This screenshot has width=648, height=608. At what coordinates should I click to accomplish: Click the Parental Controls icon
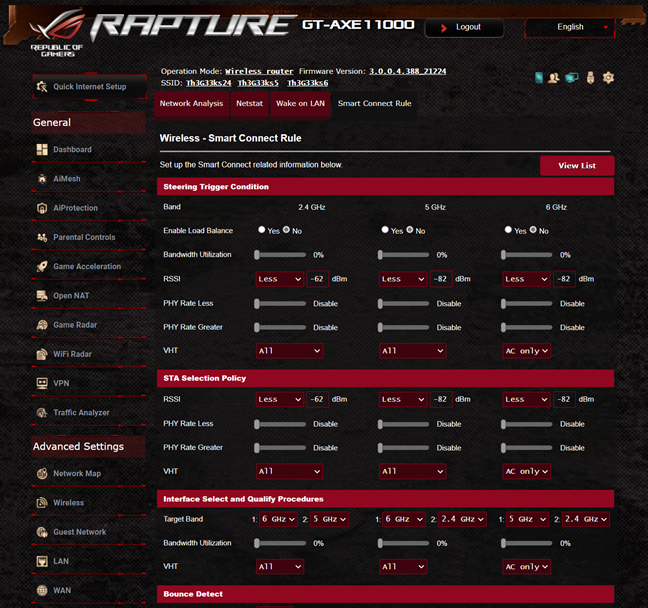click(x=42, y=237)
